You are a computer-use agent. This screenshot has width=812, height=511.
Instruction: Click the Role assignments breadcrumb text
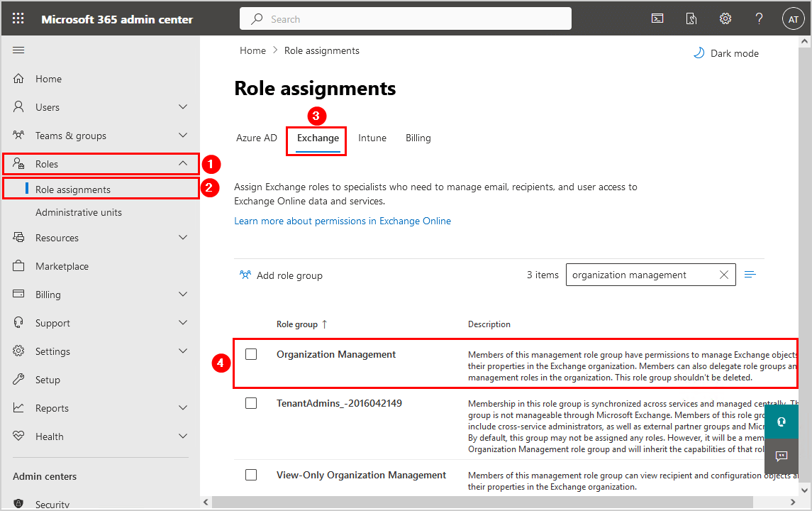(321, 50)
